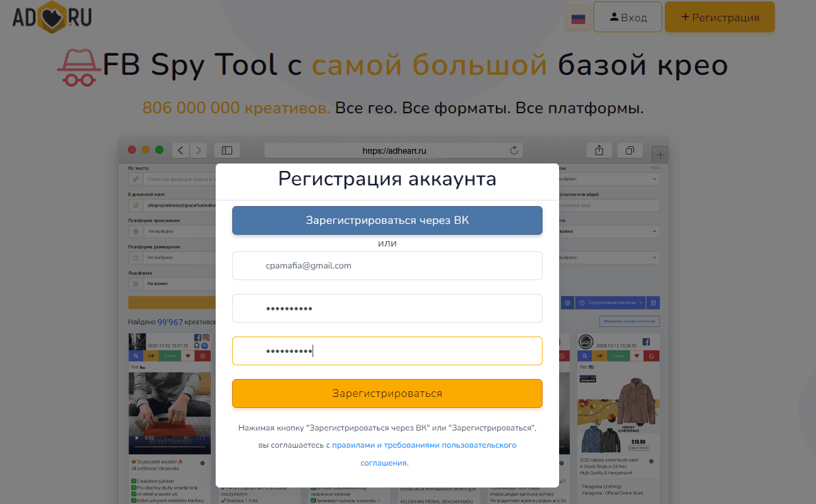Viewport: 816px width, 504px height.
Task: Click the Instagram icon on the 15:21:12 ad card
Action: point(206,338)
